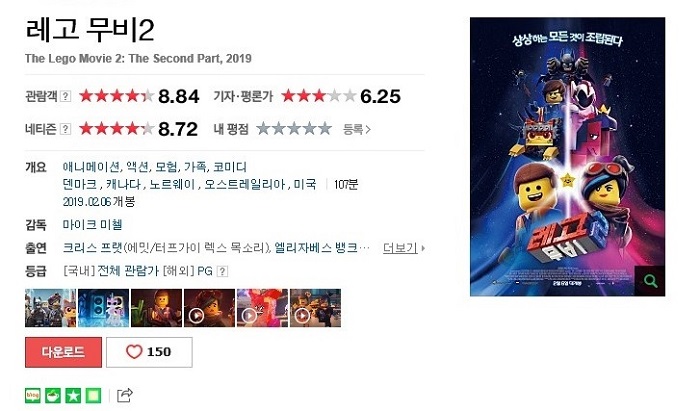Click the green star bookmark icon

73,395
